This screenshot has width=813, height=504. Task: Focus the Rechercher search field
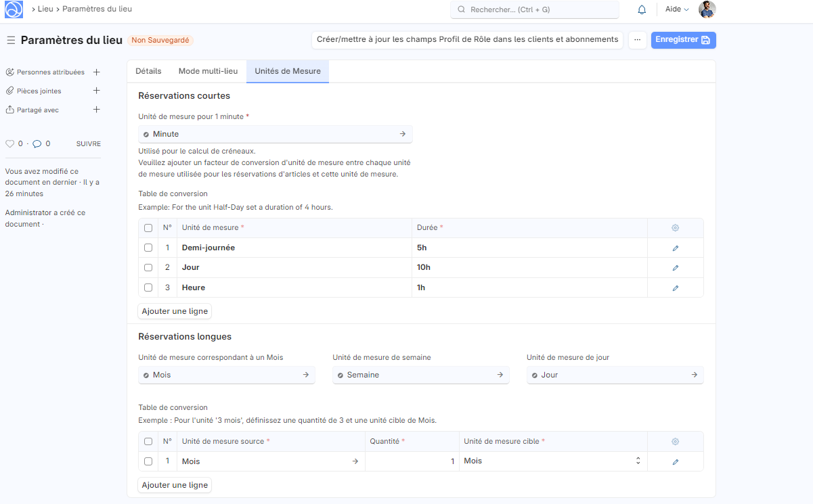coord(535,9)
